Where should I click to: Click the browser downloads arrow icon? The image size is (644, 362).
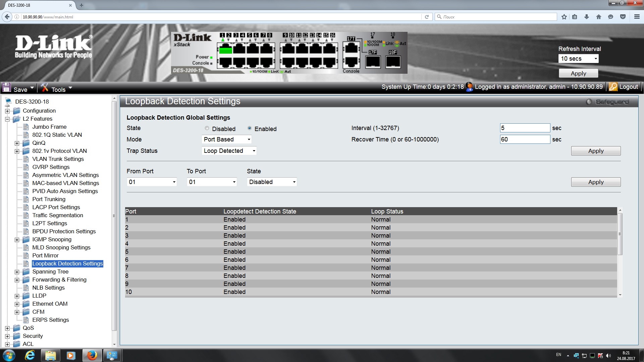587,17
